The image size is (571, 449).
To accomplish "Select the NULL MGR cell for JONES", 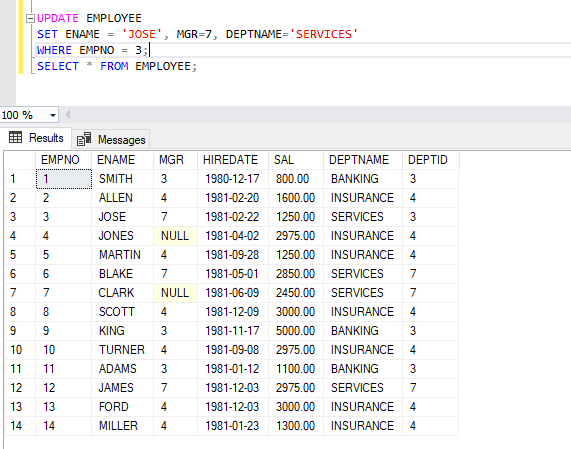I will point(175,236).
